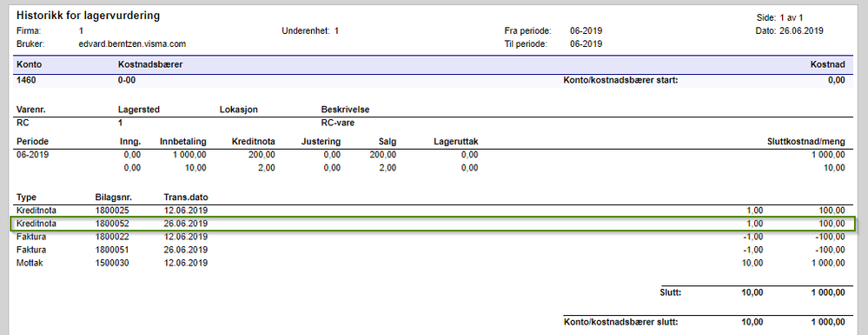Click the Bilagsnr. column header
This screenshot has height=335, width=868.
[113, 198]
